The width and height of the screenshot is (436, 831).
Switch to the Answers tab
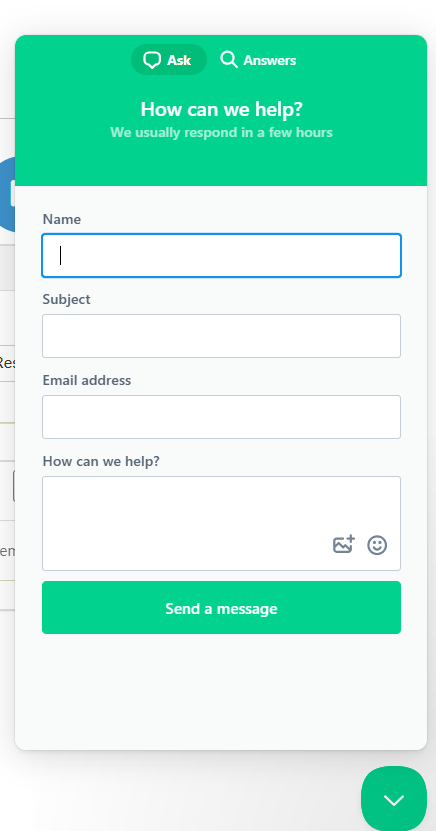pyautogui.click(x=259, y=60)
